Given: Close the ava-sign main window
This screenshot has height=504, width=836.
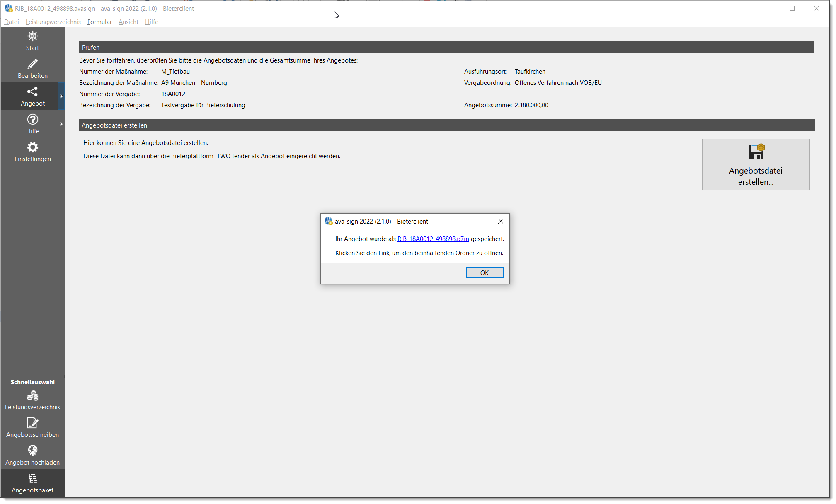Looking at the screenshot, I should (x=816, y=8).
